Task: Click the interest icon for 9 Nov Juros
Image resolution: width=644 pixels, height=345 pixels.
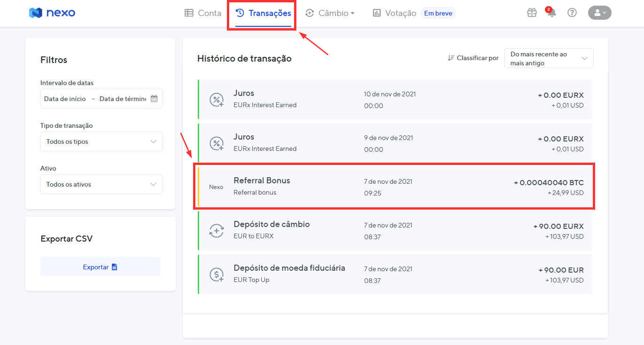Action: [x=216, y=143]
